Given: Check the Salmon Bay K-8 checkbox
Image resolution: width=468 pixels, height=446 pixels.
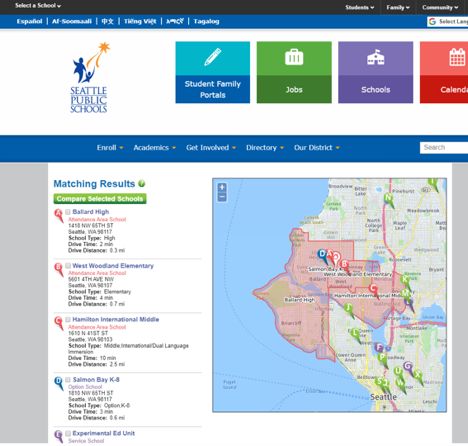Looking at the screenshot, I should (68, 380).
